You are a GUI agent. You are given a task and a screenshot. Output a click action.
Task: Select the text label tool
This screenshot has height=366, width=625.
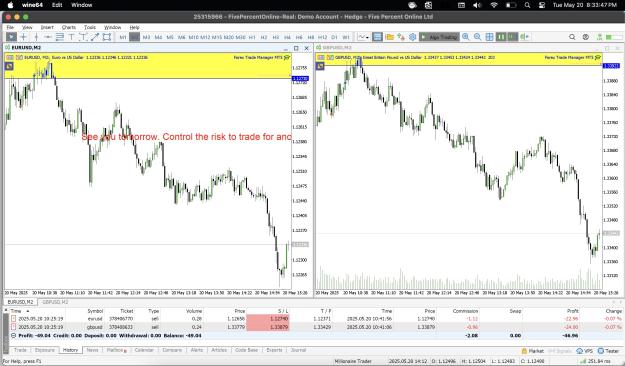click(83, 37)
